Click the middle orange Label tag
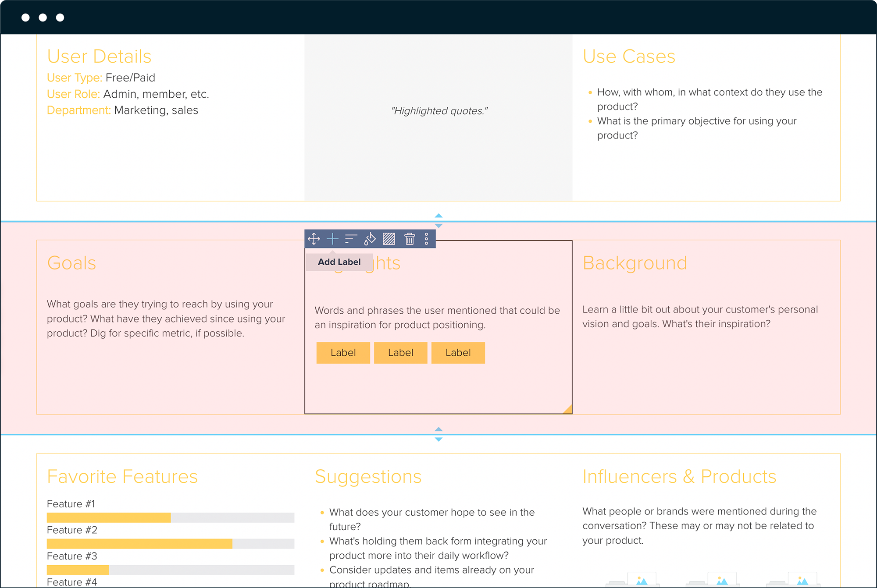Image resolution: width=877 pixels, height=588 pixels. point(400,353)
